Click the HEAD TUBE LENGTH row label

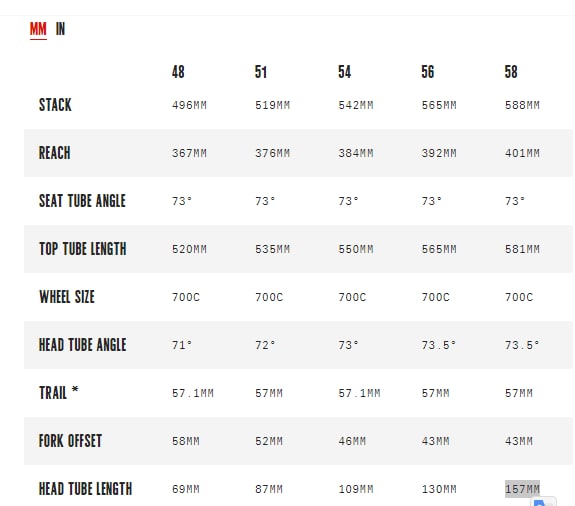point(85,489)
